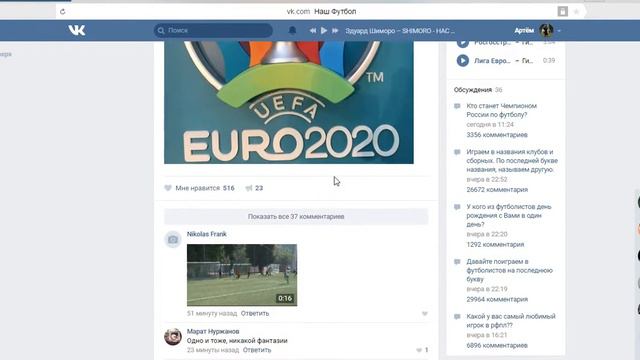The image size is (640, 360).
Task: Click the speech bubble icon beside Какой у вас самый любимый
Action: (457, 317)
